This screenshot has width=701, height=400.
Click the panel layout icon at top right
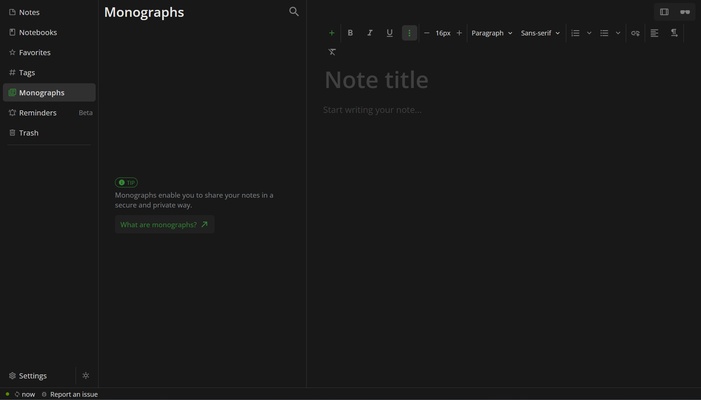coord(664,12)
